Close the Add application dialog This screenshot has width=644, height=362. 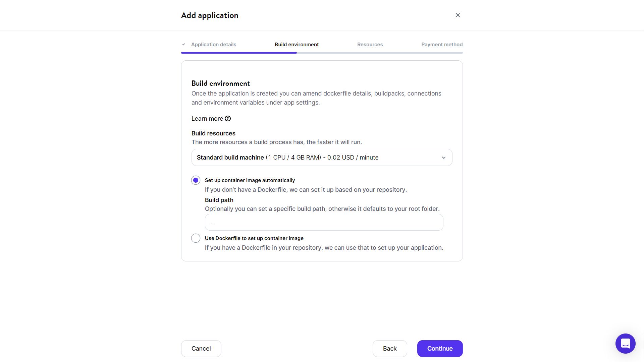coord(458,15)
